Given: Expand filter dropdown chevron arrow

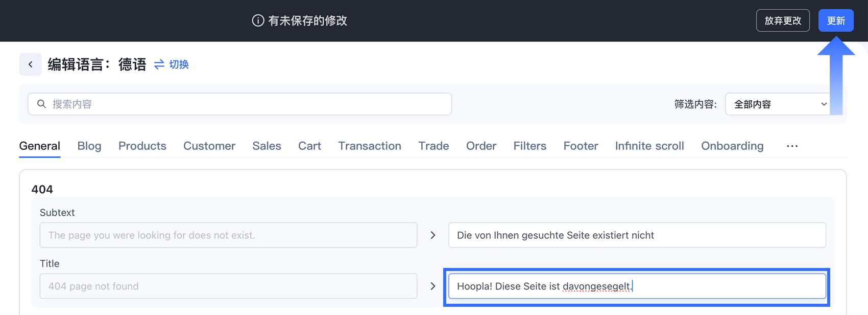Looking at the screenshot, I should (x=824, y=104).
